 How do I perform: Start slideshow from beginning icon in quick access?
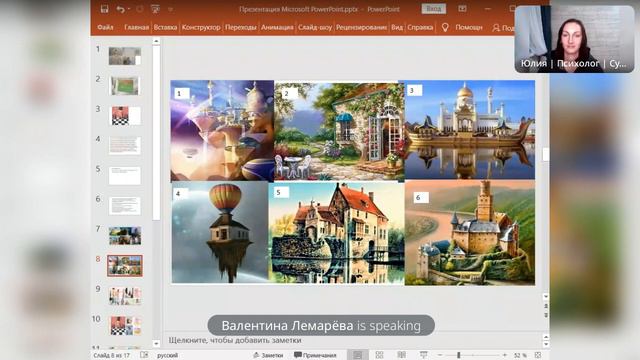point(155,9)
